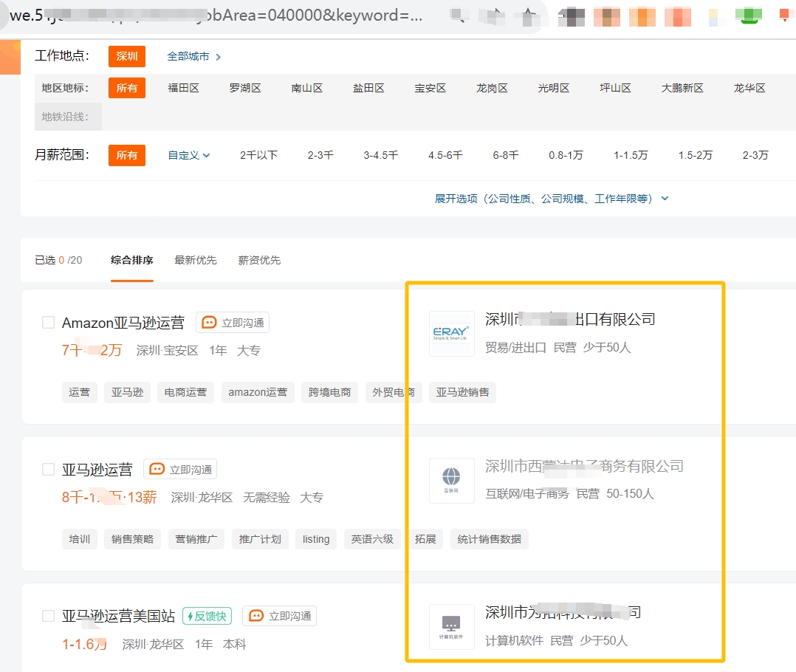
Task: Open the Amazon亚马逊运营 job posting
Action: click(x=123, y=322)
